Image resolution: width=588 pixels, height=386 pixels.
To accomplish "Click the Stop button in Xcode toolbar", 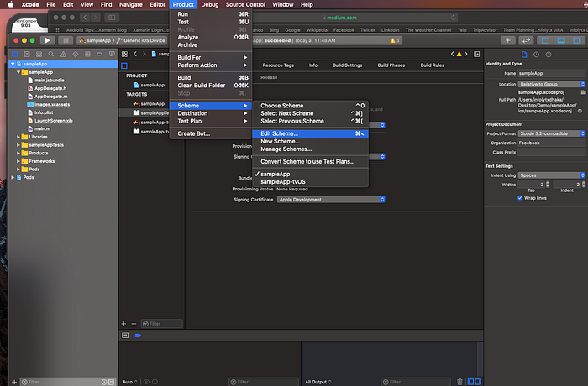I will (66, 40).
